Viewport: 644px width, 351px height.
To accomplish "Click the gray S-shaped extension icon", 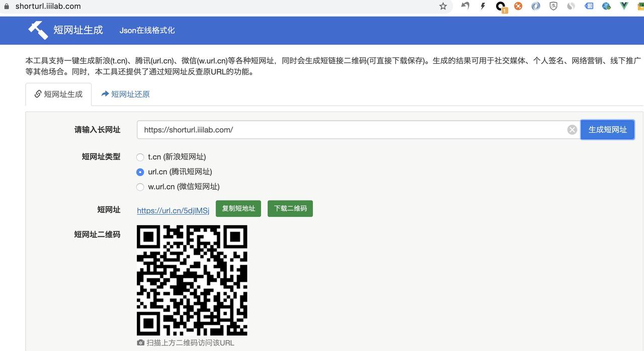I will click(x=571, y=6).
